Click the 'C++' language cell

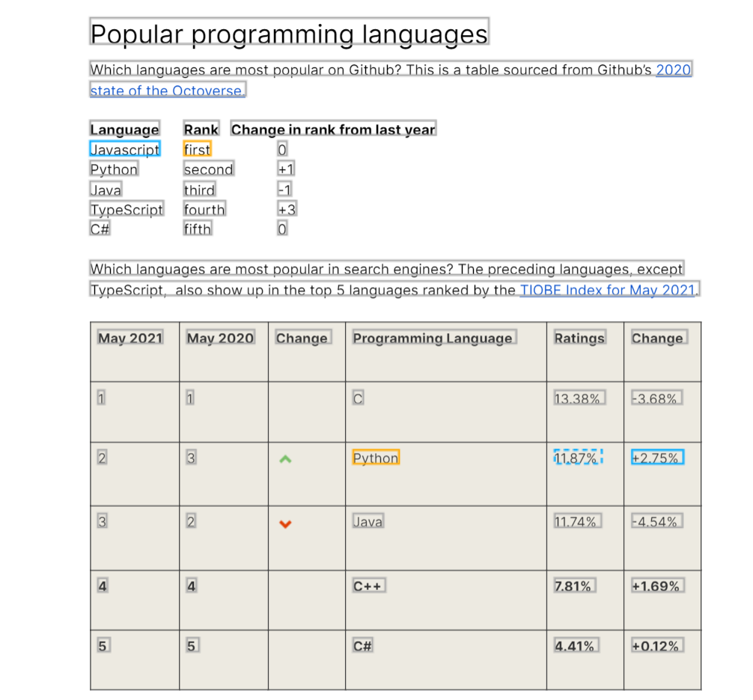(369, 585)
